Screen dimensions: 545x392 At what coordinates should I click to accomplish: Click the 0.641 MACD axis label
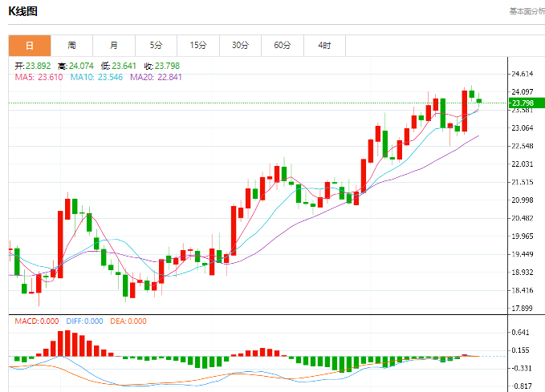(x=520, y=333)
